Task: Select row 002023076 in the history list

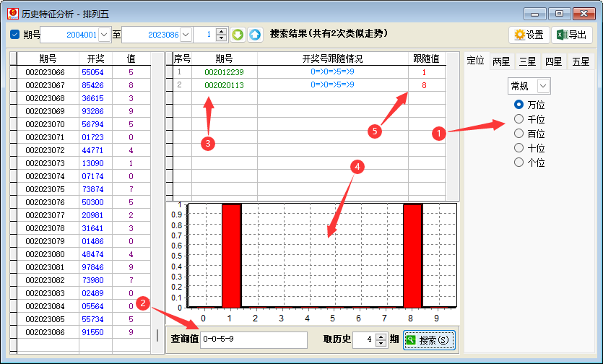Action: (x=84, y=202)
